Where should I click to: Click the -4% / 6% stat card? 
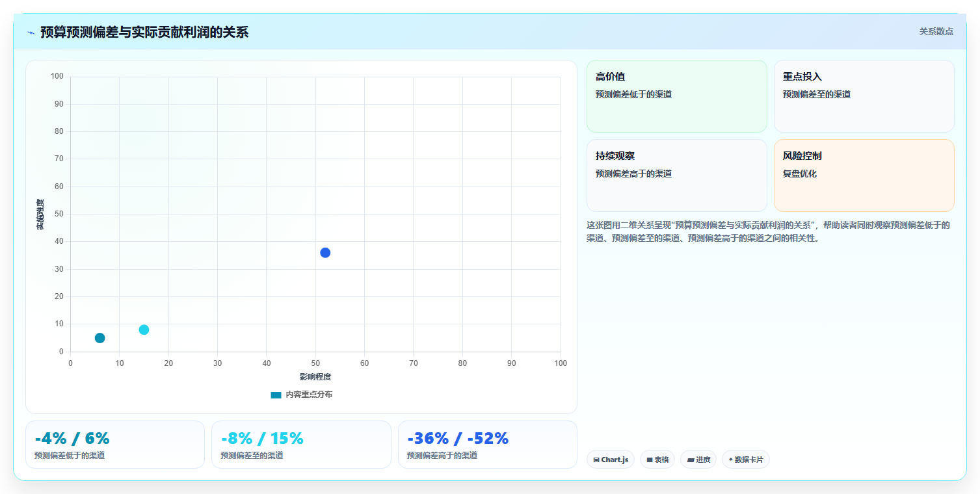[x=115, y=445]
